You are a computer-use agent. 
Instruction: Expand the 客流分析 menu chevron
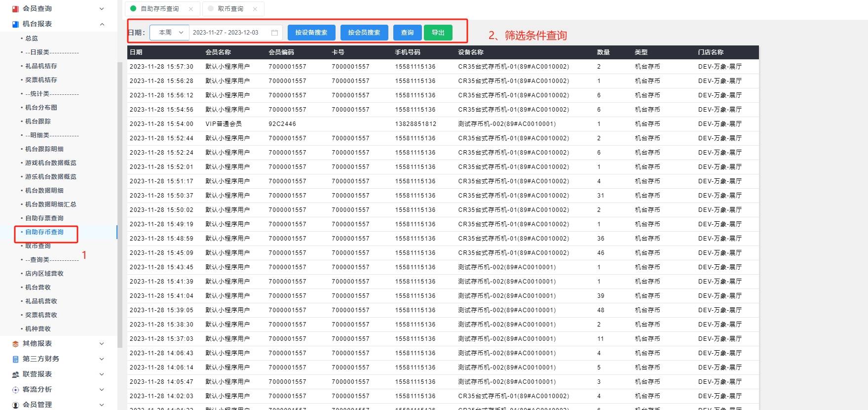[102, 390]
